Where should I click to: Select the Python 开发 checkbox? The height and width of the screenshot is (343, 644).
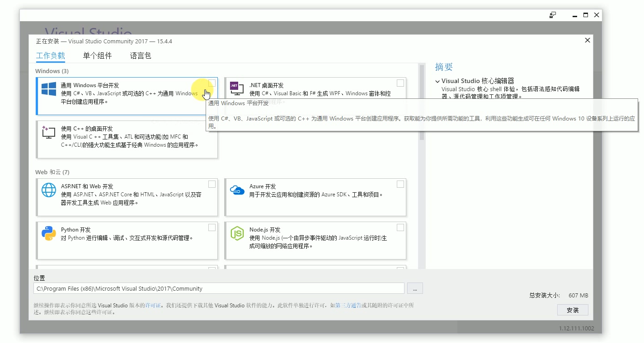coord(212,227)
